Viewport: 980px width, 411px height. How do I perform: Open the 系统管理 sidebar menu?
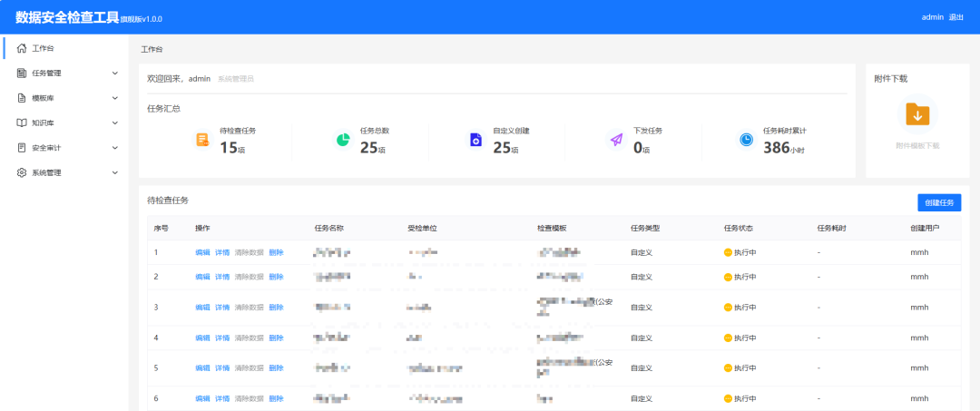click(46, 172)
